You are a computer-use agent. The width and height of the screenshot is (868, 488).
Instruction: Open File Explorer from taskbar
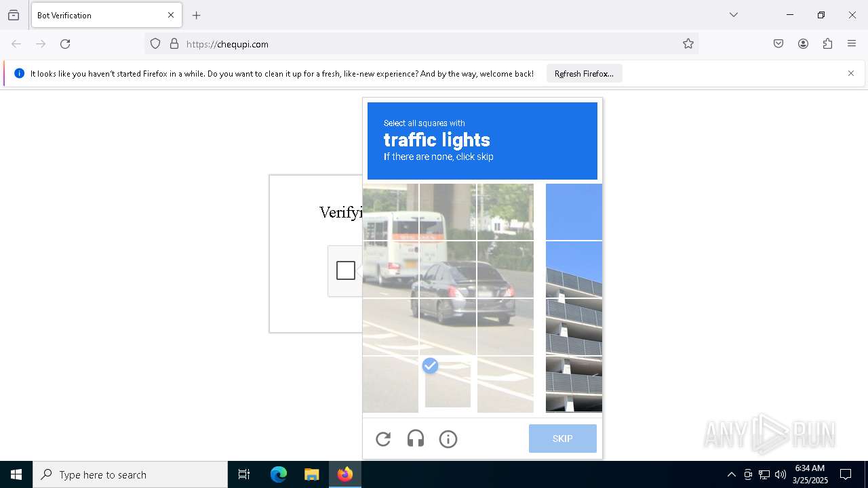pyautogui.click(x=311, y=474)
